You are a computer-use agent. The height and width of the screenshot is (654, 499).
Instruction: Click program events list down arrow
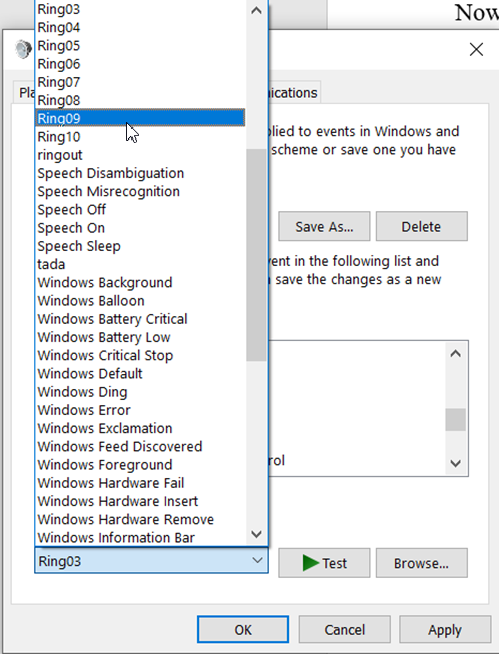click(456, 463)
